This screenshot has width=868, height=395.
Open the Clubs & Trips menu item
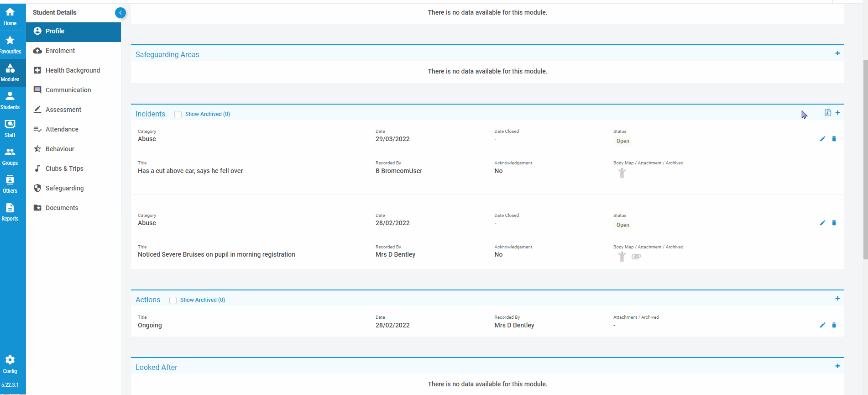click(73, 169)
